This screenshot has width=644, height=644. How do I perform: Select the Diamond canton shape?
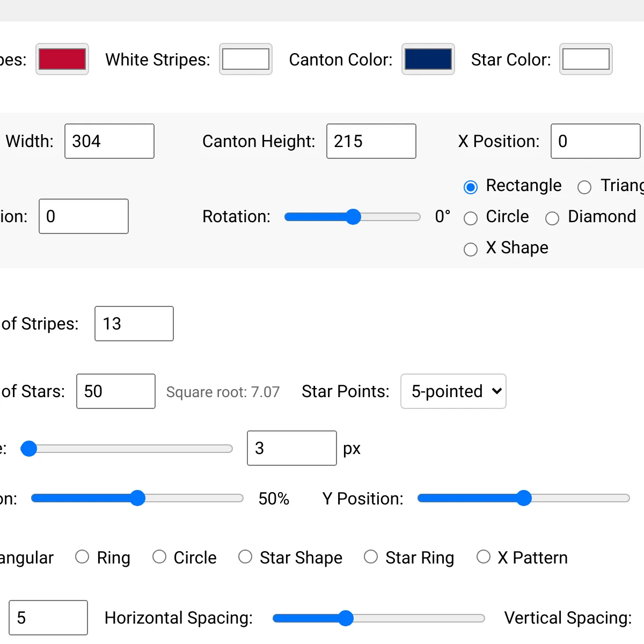(552, 218)
